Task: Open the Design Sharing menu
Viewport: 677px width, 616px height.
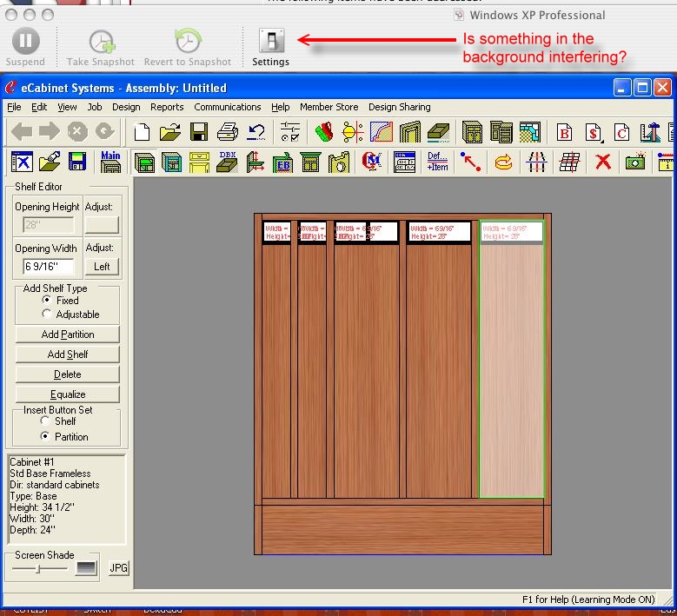Action: tap(400, 107)
